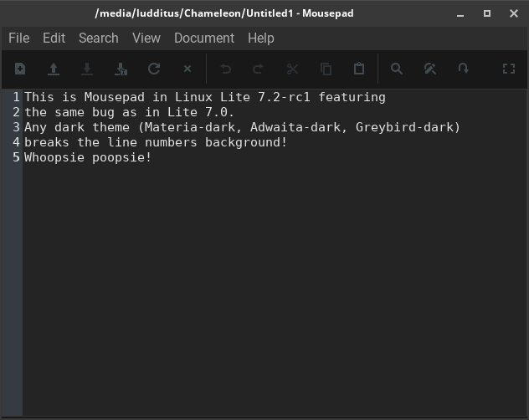
Task: Click the Open file toolbar icon
Action: point(54,69)
